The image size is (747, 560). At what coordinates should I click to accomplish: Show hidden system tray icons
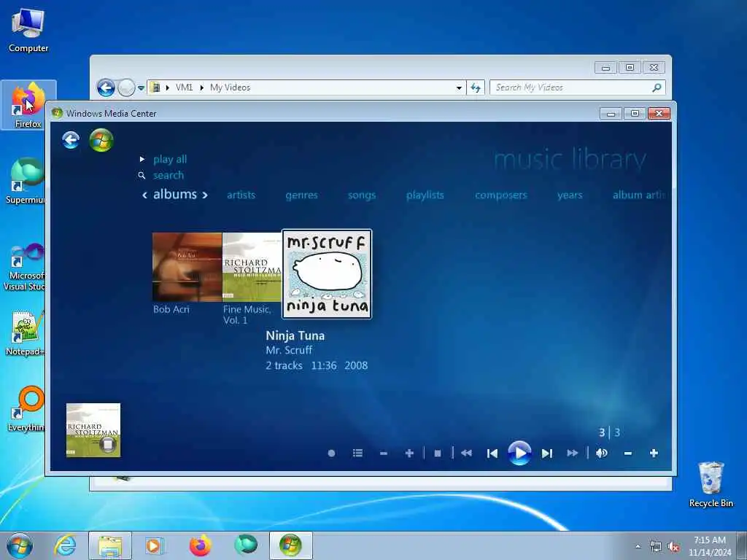tap(638, 547)
